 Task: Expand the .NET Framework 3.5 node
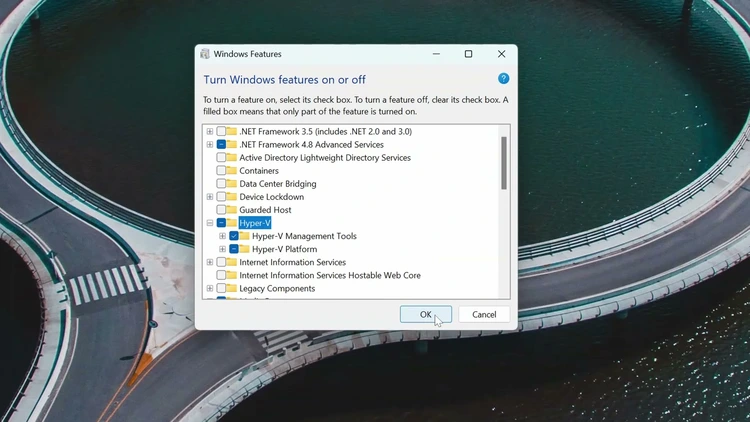210,132
